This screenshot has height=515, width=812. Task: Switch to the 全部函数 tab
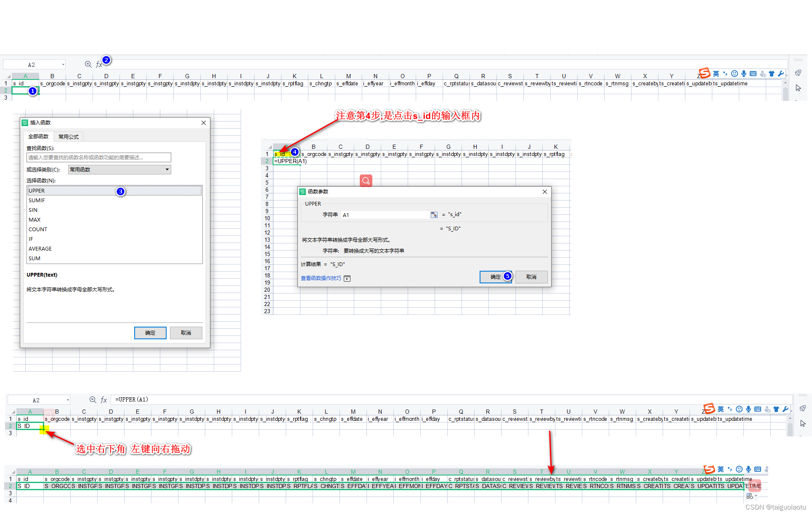click(38, 137)
